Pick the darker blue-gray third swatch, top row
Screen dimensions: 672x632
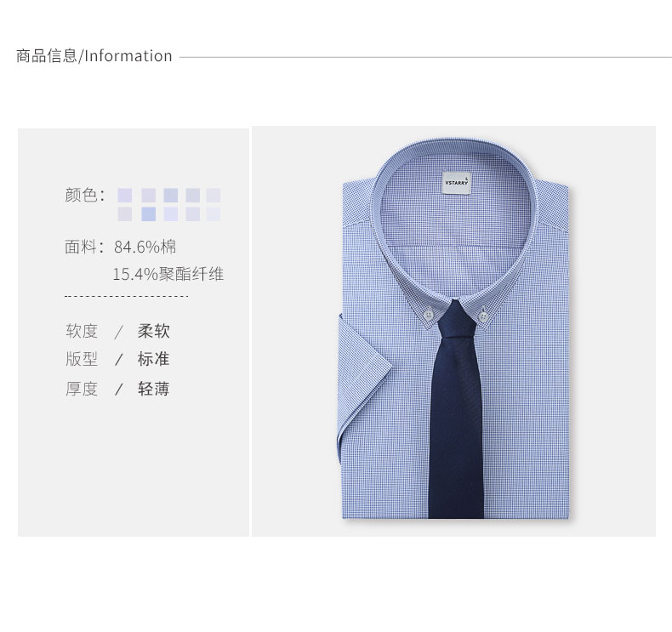(x=171, y=196)
